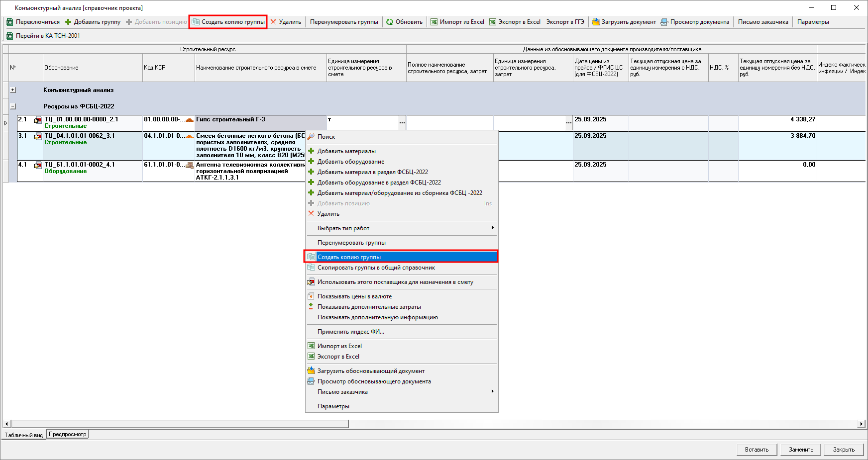Click the Перейти в КА ТСН-2001 icon
The width and height of the screenshot is (868, 460).
[x=9, y=36]
